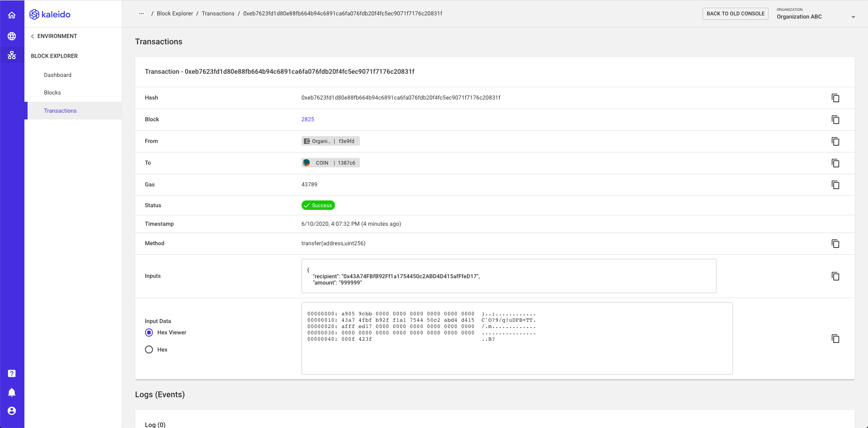The width and height of the screenshot is (868, 428).
Task: Open the user account icon in sidebar
Action: click(12, 411)
